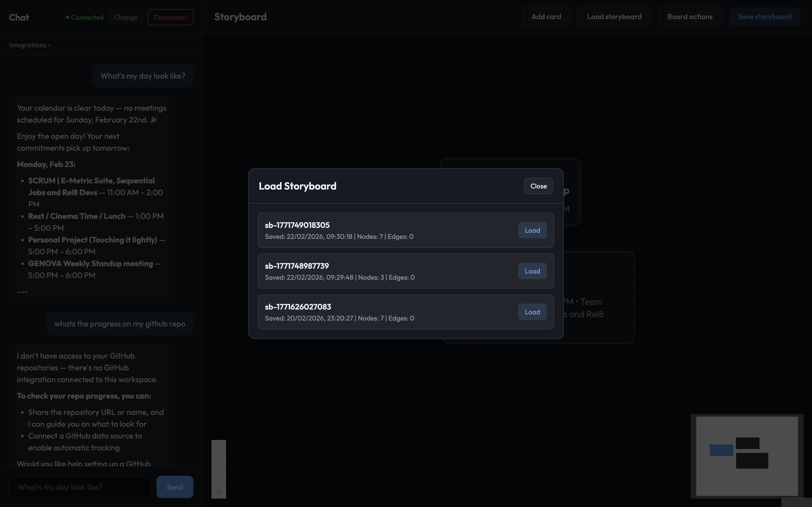Select the sb-1771748987739 storyboard entry
Screen dimensions: 812x507
(369, 271)
